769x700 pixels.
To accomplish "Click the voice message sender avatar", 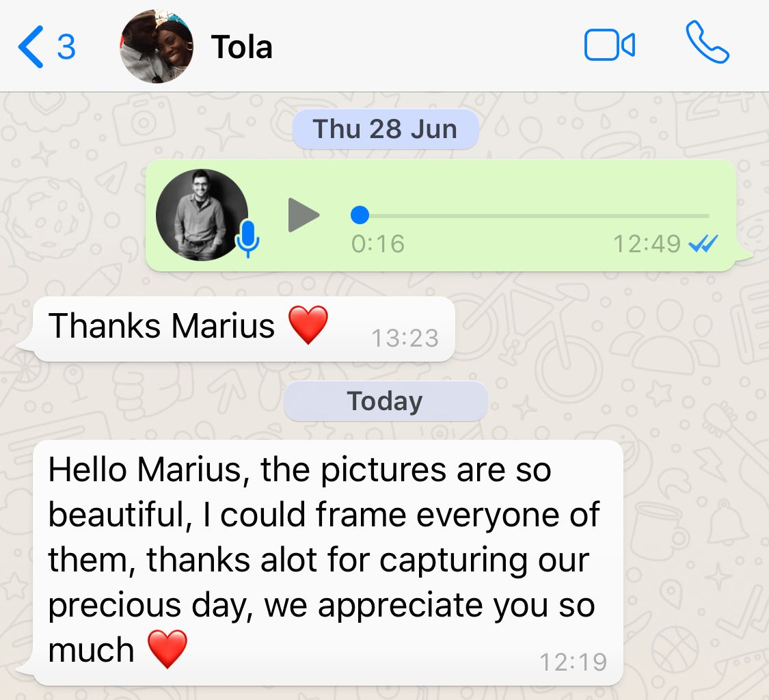I will pos(202,215).
